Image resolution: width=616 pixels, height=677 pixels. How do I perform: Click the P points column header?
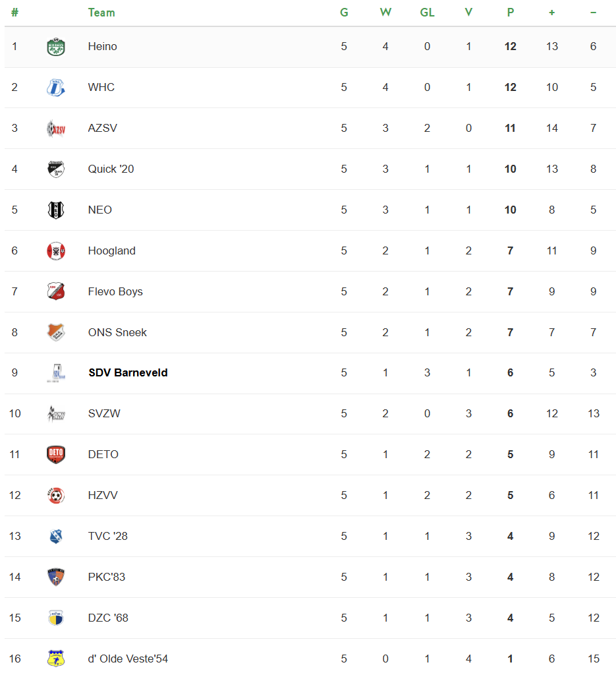click(510, 13)
